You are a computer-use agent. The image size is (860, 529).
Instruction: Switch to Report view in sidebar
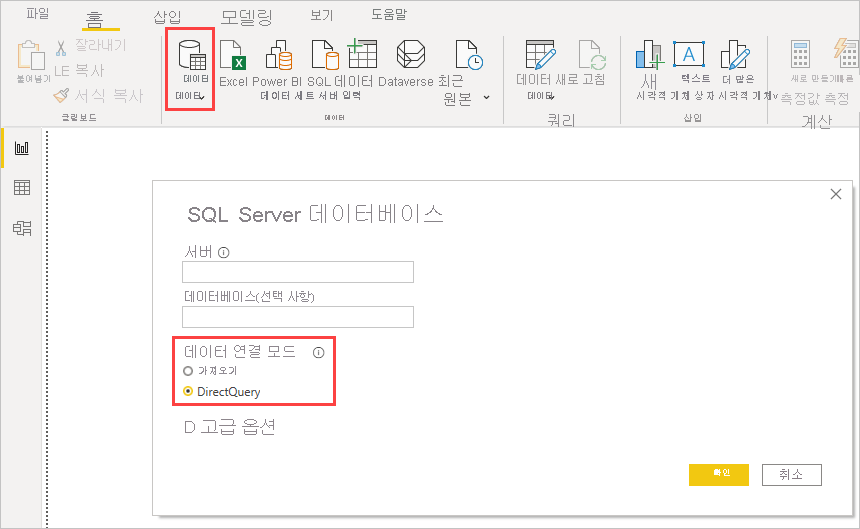tap(22, 148)
